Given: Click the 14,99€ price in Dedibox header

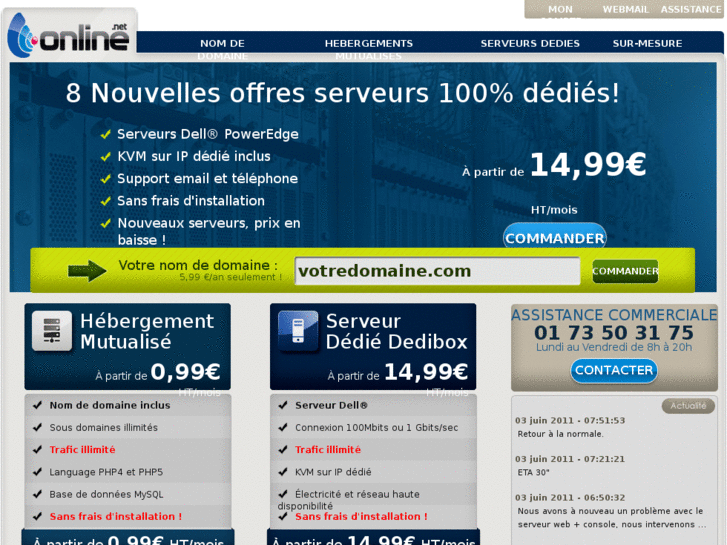Looking at the screenshot, I should click(x=426, y=372).
